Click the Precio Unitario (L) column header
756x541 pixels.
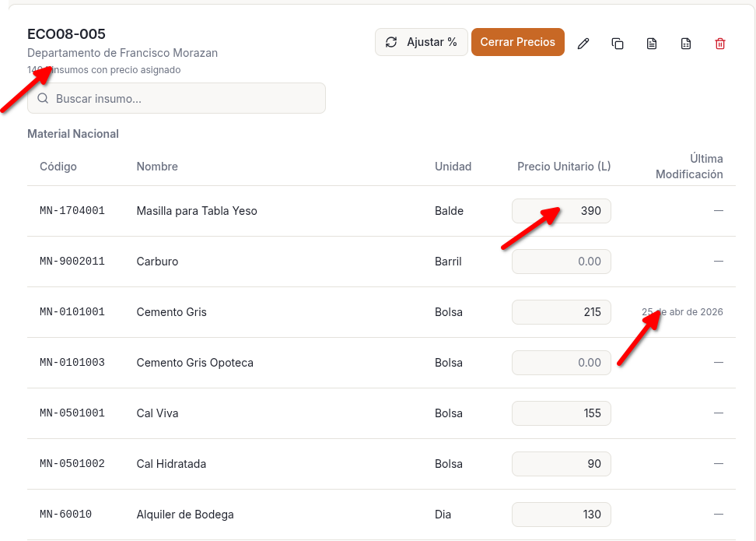pos(564,167)
